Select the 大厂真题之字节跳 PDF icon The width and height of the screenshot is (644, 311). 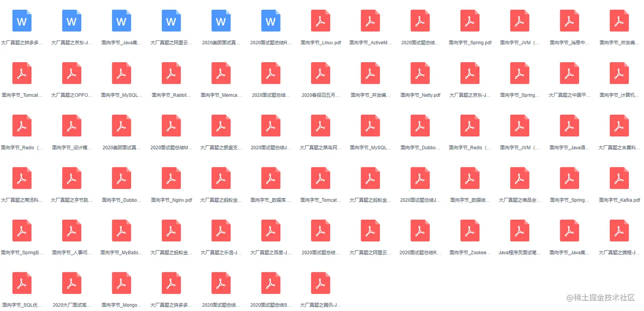click(x=72, y=178)
